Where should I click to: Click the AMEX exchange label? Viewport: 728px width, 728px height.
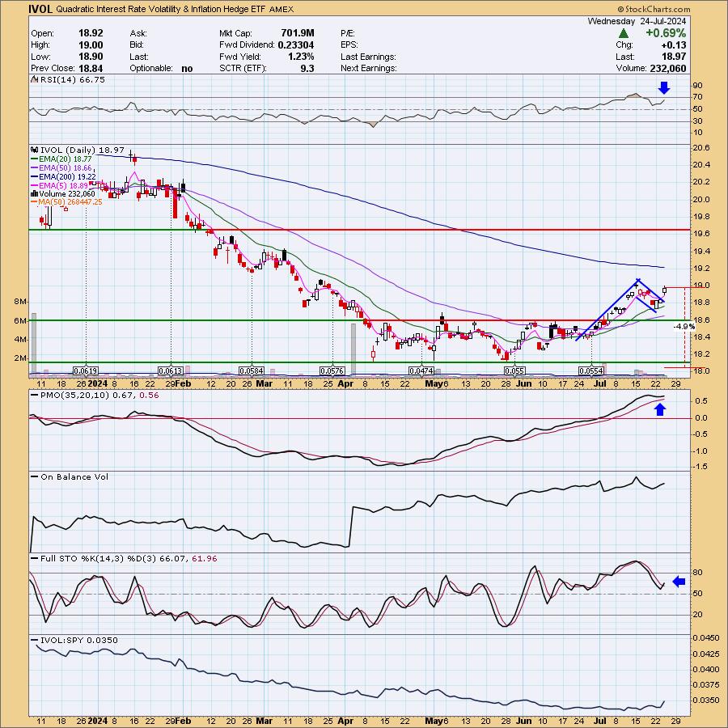pos(281,9)
